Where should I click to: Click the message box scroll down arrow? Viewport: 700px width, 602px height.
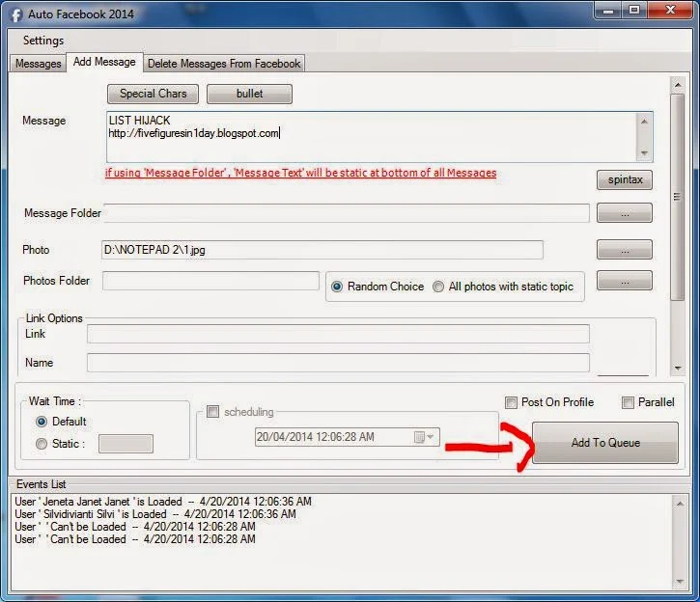(644, 153)
